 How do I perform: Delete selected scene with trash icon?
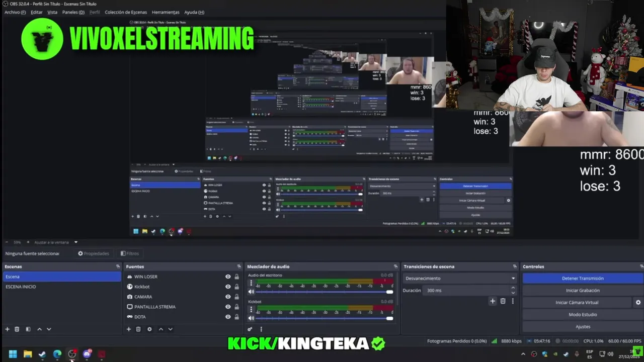coord(17,329)
